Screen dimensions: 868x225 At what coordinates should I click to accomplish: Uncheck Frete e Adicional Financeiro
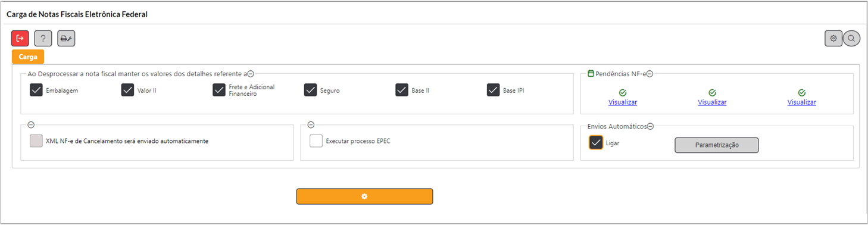tap(219, 90)
